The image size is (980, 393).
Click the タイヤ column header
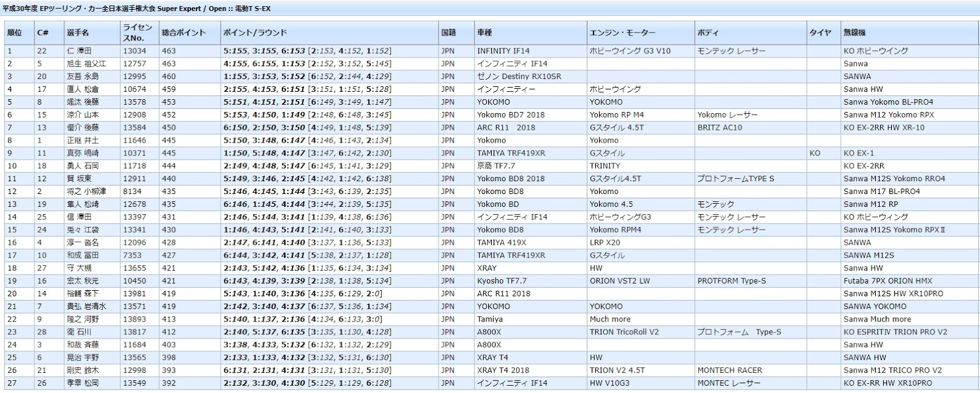(x=823, y=33)
